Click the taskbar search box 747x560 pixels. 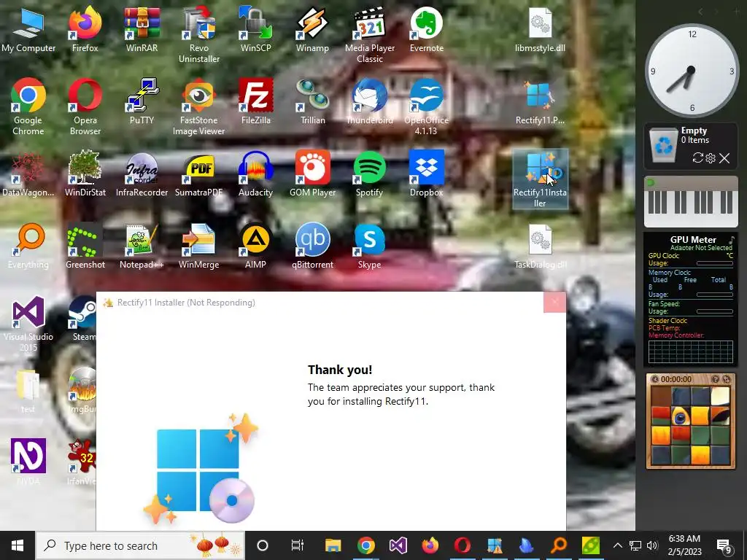pos(141,545)
